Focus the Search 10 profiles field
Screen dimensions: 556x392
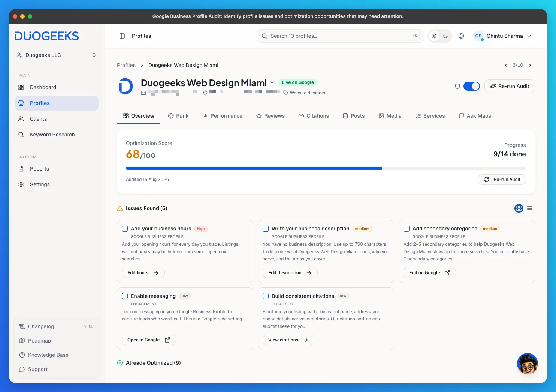[340, 36]
